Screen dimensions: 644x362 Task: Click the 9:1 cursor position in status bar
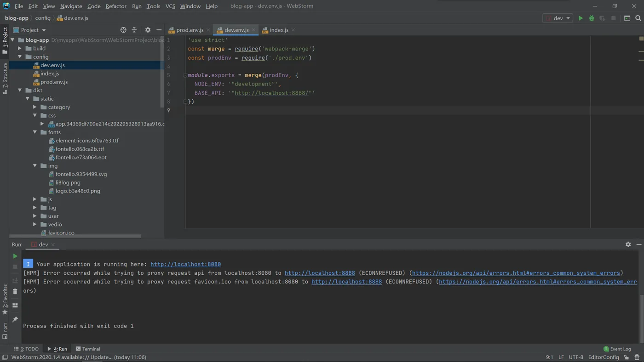549,357
